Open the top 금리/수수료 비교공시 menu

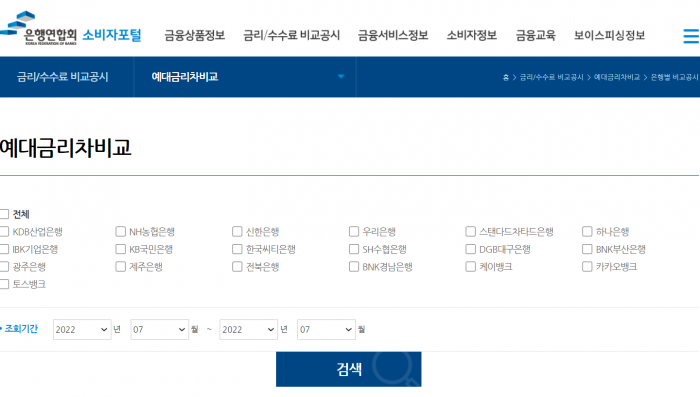click(292, 35)
